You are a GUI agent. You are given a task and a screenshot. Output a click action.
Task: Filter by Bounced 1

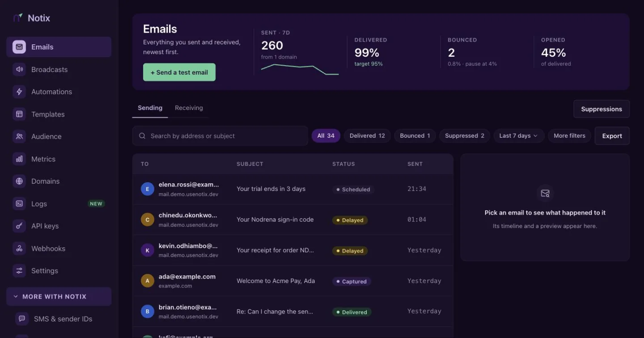click(x=415, y=136)
